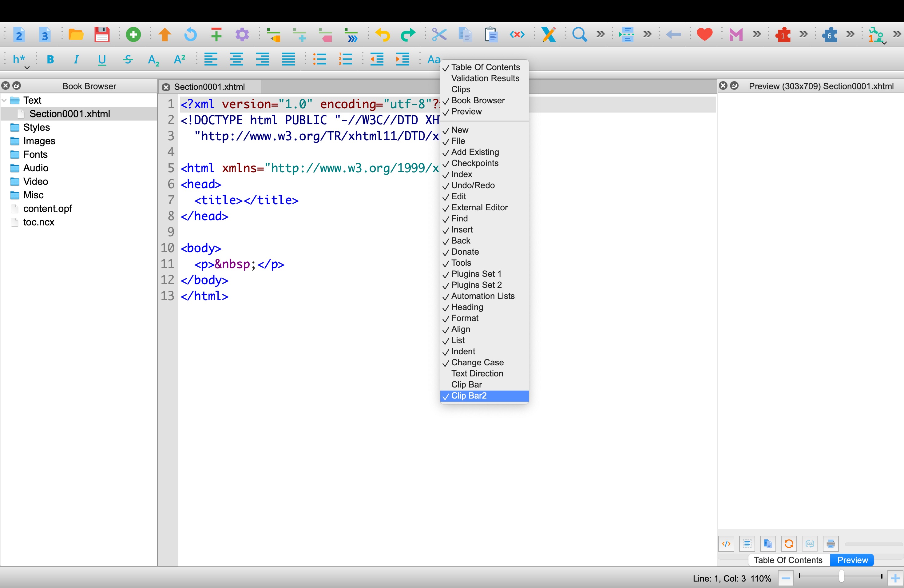Viewport: 904px width, 588px height.
Task: Select the Section0001.xhtml editor tab
Action: coord(209,87)
